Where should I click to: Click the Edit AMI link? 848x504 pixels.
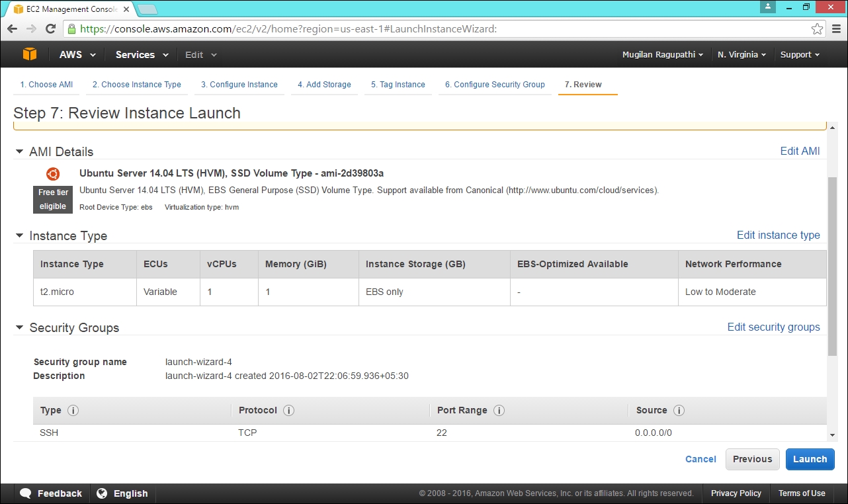pos(800,151)
